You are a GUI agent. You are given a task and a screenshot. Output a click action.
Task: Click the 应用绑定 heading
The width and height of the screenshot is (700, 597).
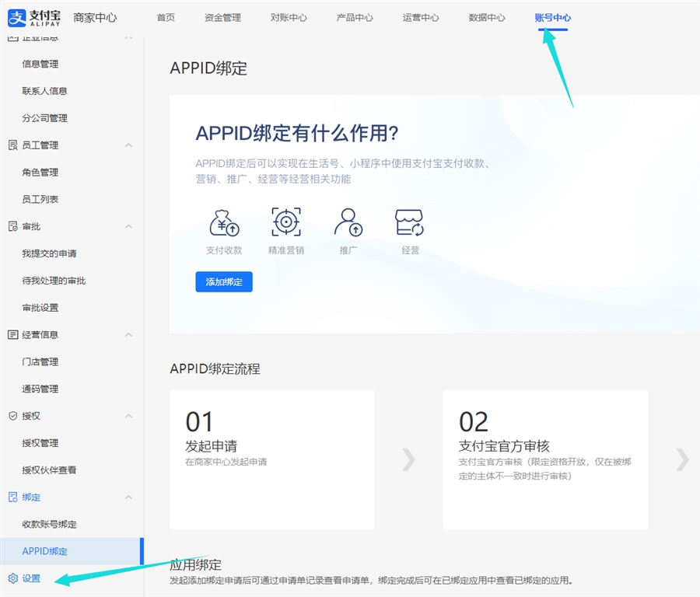tap(195, 565)
